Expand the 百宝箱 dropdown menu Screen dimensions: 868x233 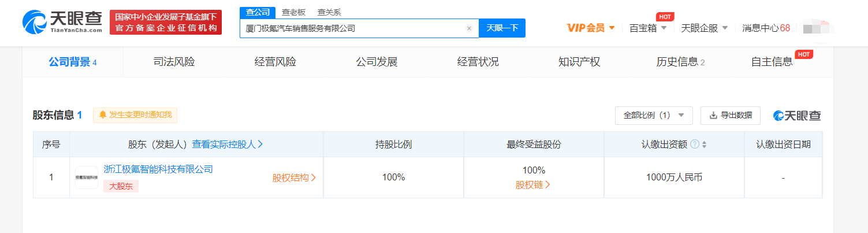click(x=648, y=28)
